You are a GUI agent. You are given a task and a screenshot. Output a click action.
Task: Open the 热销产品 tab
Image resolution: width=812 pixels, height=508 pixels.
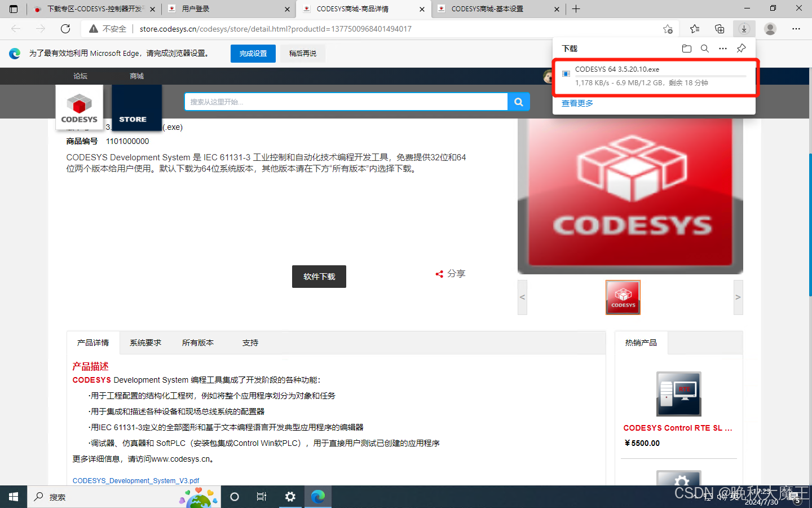tap(641, 343)
